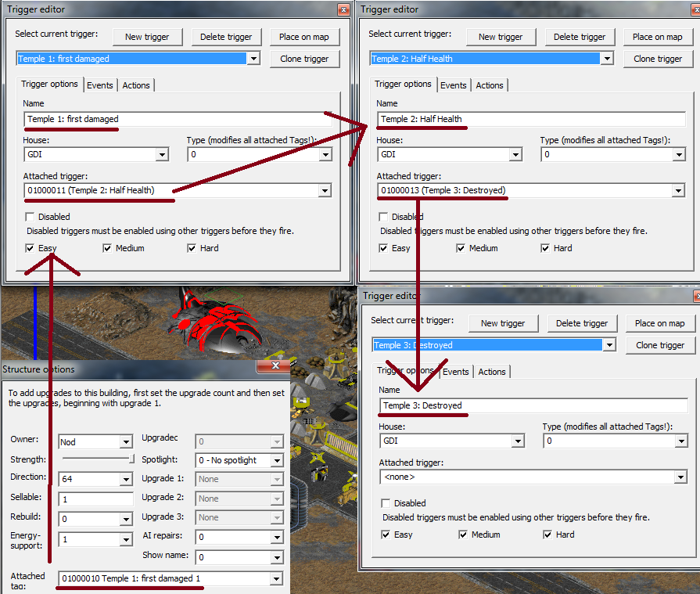Viewport: 700px width, 594px height.
Task: Clone the Temple 3: Destroyed trigger
Action: (x=660, y=345)
